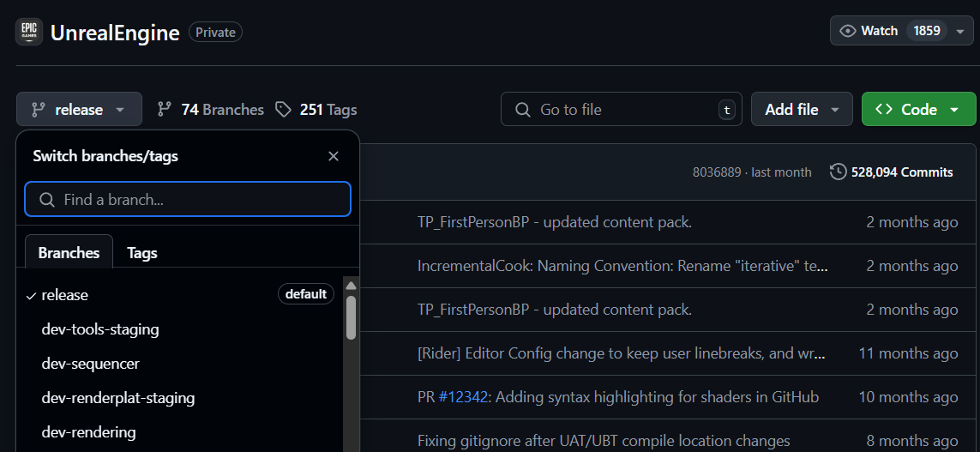
Task: Open the green Code dropdown button
Action: pos(919,110)
